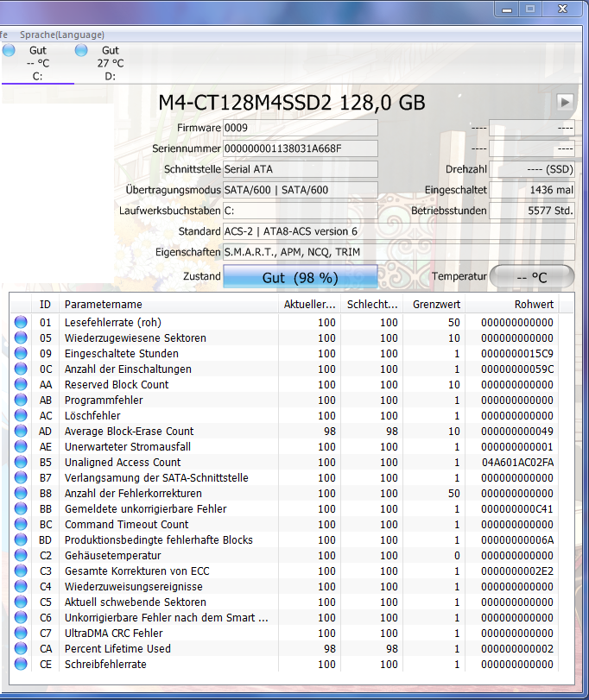Click status icon of Eingeschaltete Stunden row
This screenshot has height=700, width=589.
click(21, 354)
